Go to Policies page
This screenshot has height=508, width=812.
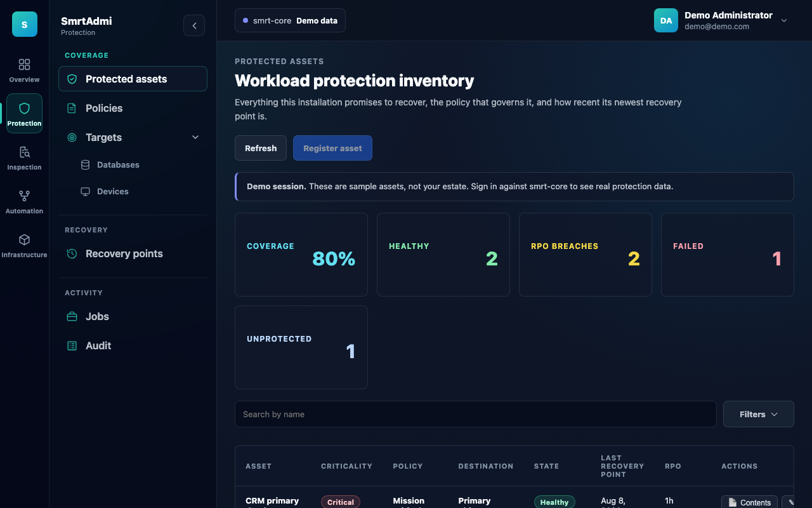pyautogui.click(x=133, y=108)
